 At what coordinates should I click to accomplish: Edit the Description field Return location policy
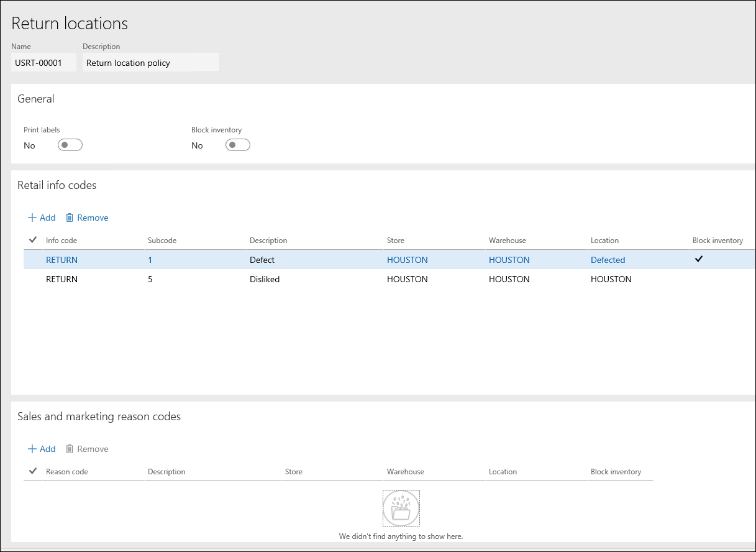150,63
